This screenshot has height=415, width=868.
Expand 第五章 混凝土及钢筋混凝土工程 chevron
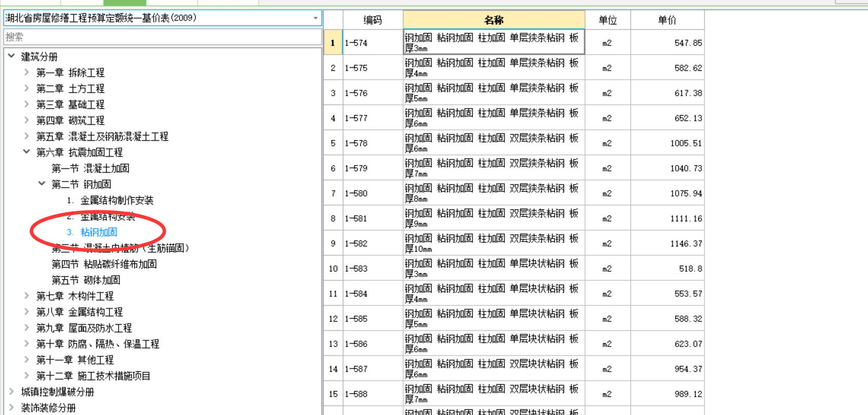26,136
